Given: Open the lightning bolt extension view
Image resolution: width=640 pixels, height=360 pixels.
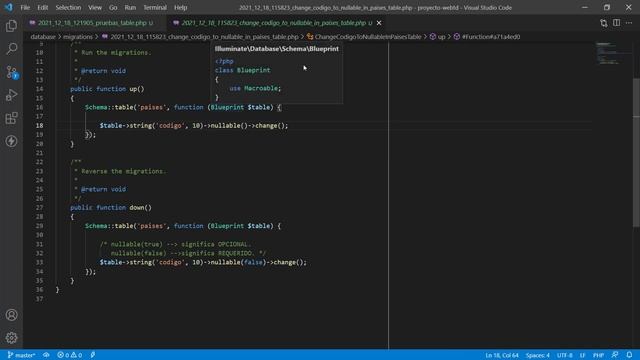Looking at the screenshot, I should [x=11, y=141].
